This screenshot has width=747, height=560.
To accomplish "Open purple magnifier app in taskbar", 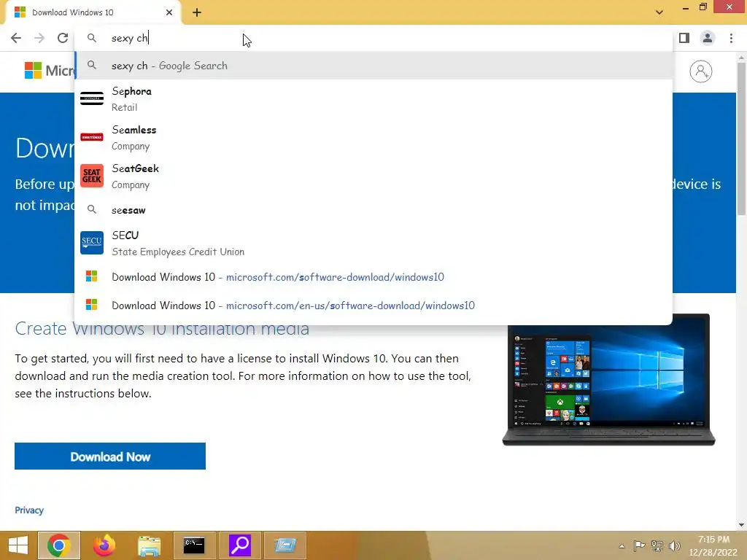I will [x=239, y=545].
